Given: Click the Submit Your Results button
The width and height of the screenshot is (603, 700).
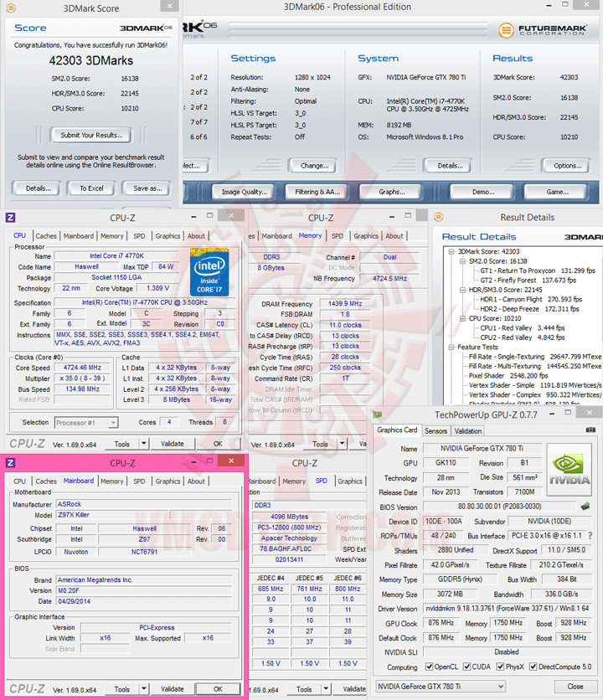Looking at the screenshot, I should tap(91, 135).
